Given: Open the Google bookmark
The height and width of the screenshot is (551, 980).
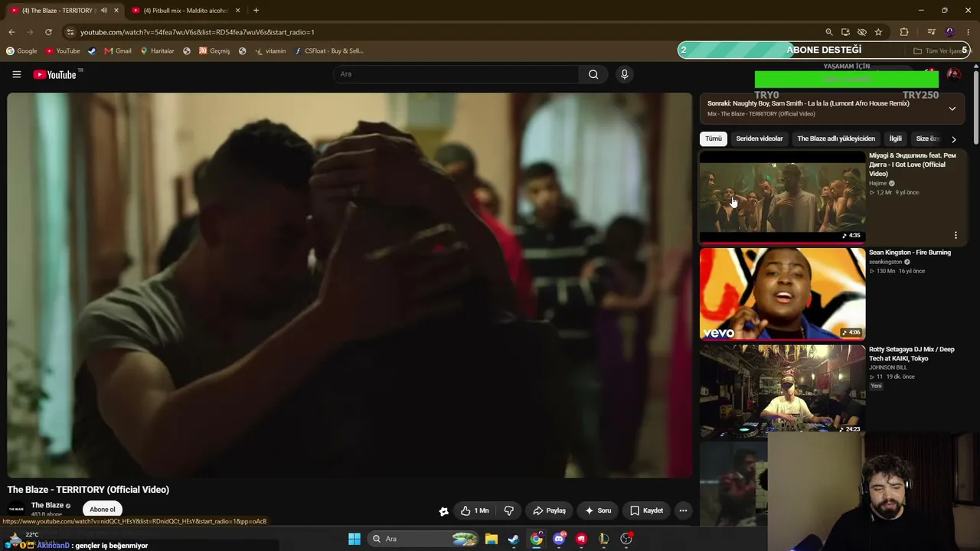Looking at the screenshot, I should point(21,51).
